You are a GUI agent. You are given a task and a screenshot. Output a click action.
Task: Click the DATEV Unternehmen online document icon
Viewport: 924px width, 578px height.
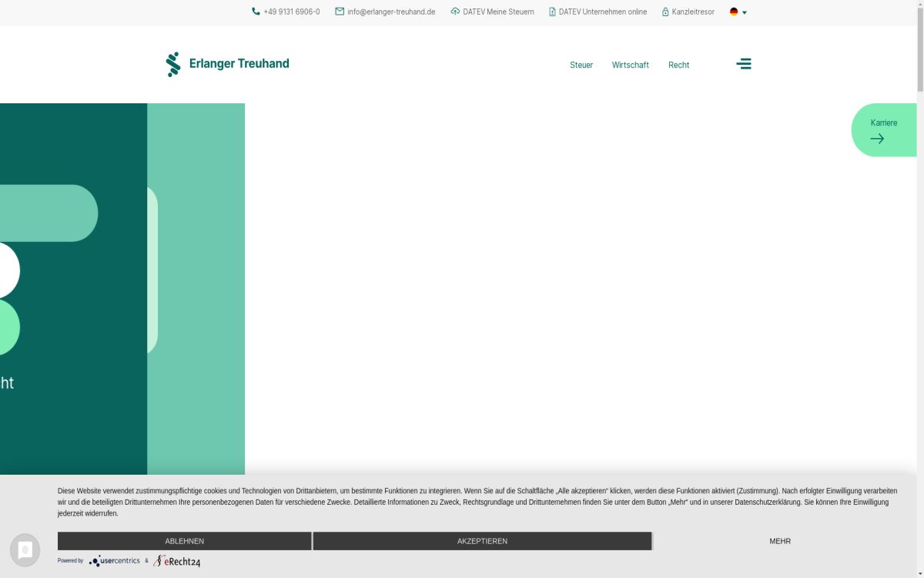[x=552, y=12]
